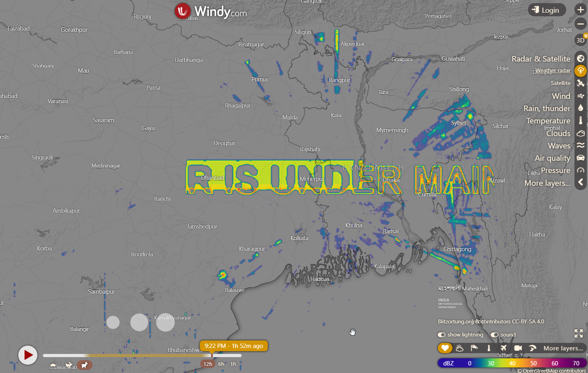588x373 pixels.
Task: Select 1h radar history range
Action: coord(233,364)
